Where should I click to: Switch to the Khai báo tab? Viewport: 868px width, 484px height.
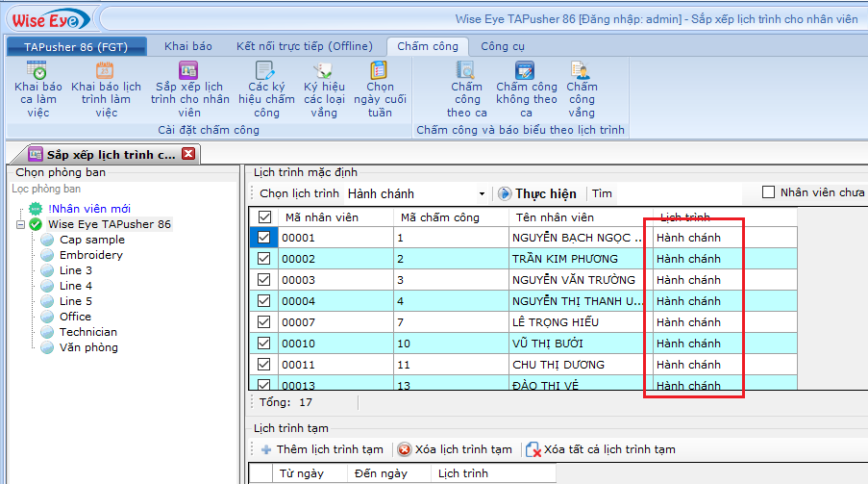[x=187, y=46]
